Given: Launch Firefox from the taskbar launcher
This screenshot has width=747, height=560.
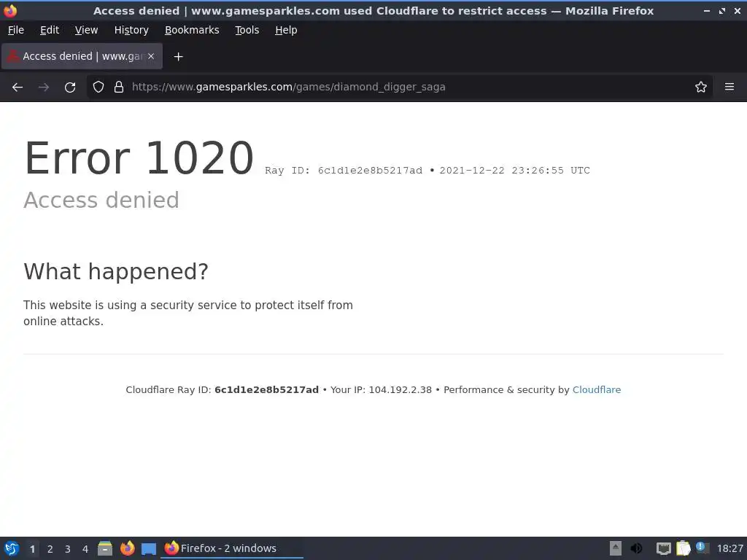Looking at the screenshot, I should pyautogui.click(x=127, y=548).
